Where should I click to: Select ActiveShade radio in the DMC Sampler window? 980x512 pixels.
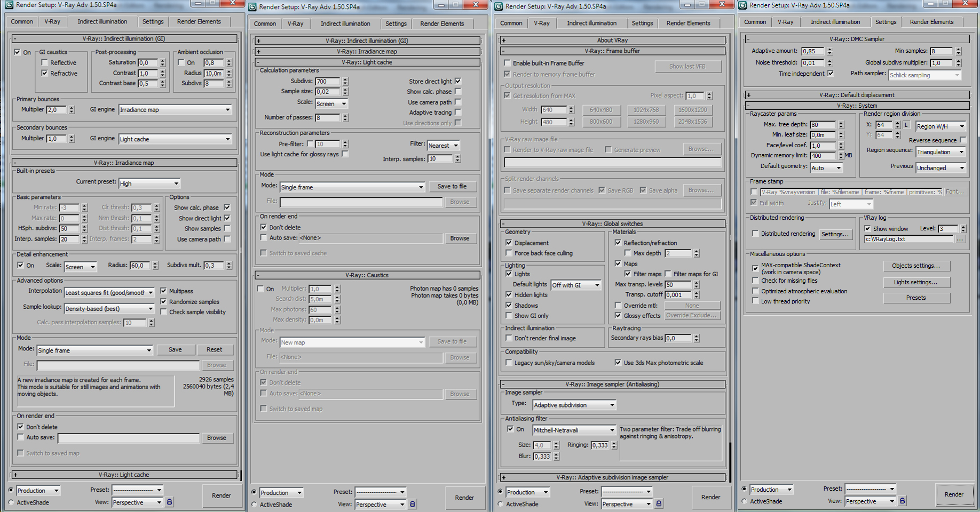click(745, 501)
